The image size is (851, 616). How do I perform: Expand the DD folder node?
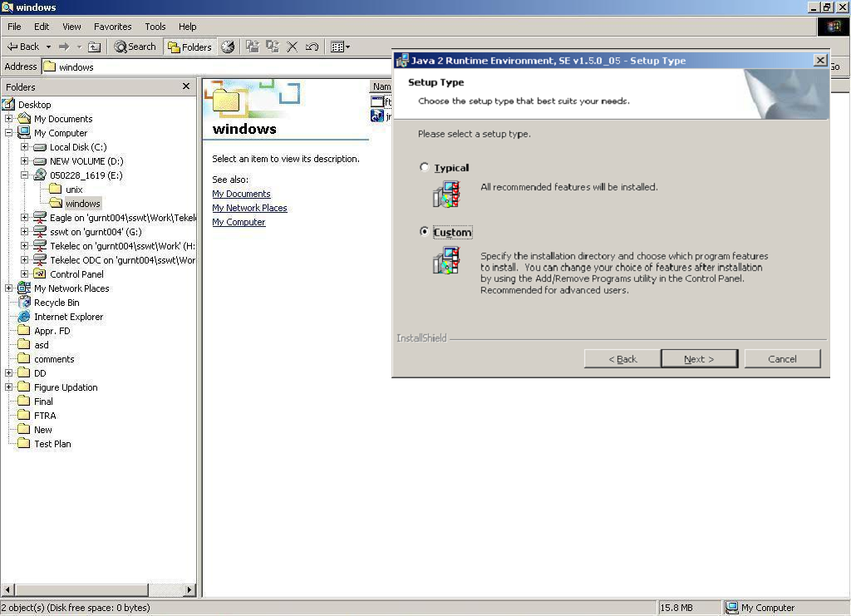click(x=8, y=373)
